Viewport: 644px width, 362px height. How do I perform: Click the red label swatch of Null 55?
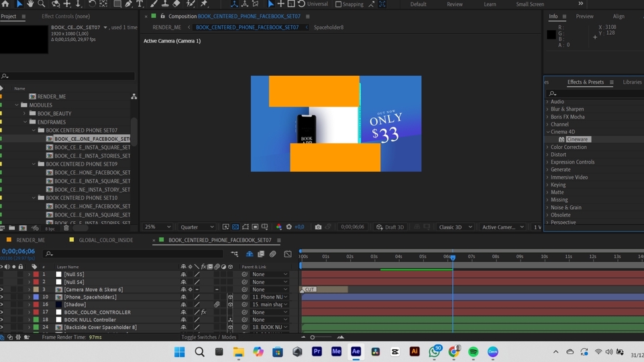click(36, 274)
